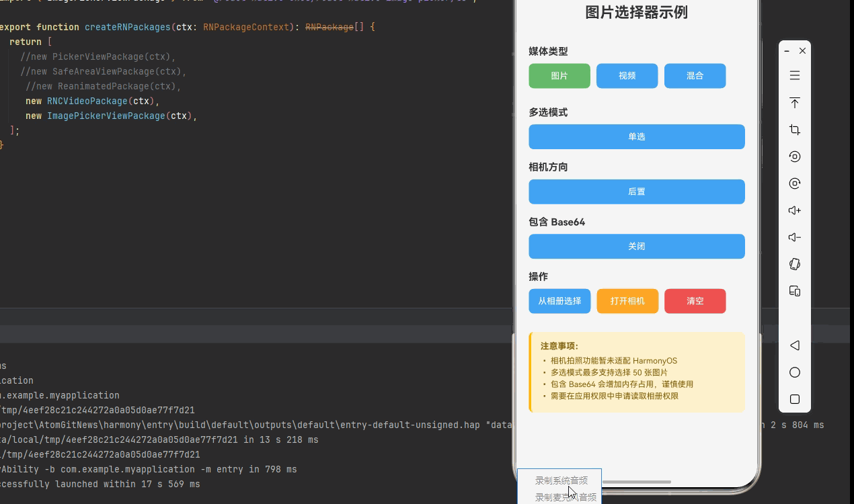Click the struck-through RNPackage return type
Image resolution: width=854 pixels, height=504 pixels.
329,27
